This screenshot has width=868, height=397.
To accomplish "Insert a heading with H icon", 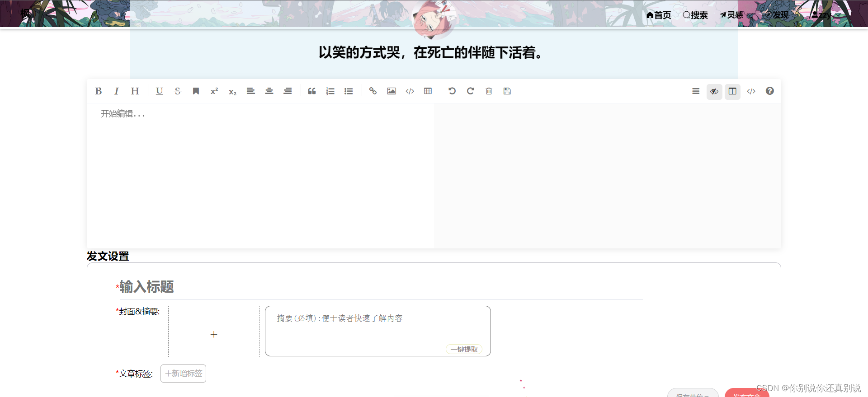I will [135, 91].
